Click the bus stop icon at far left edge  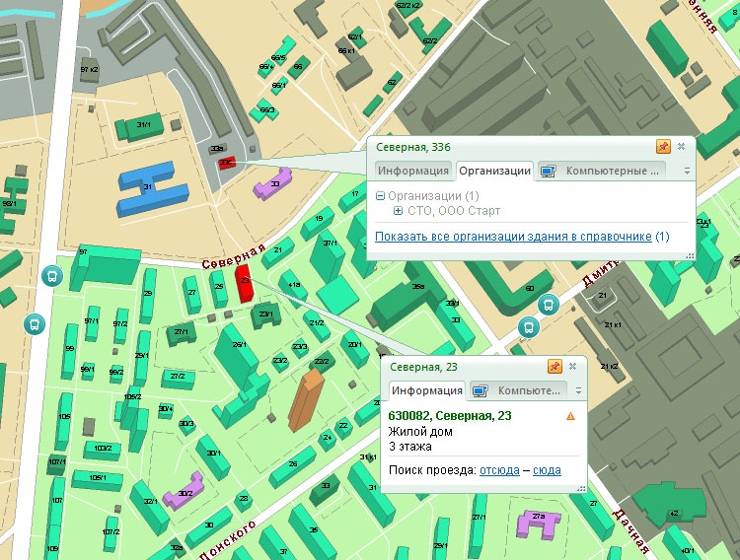click(x=35, y=322)
